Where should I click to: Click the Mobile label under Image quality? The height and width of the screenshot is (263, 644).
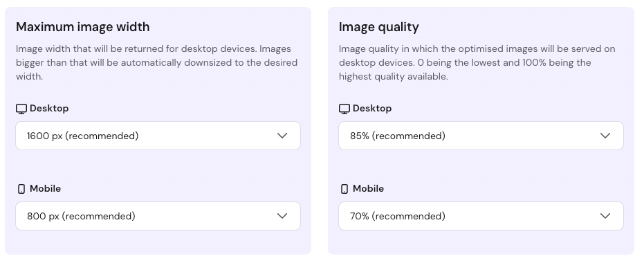pyautogui.click(x=368, y=189)
